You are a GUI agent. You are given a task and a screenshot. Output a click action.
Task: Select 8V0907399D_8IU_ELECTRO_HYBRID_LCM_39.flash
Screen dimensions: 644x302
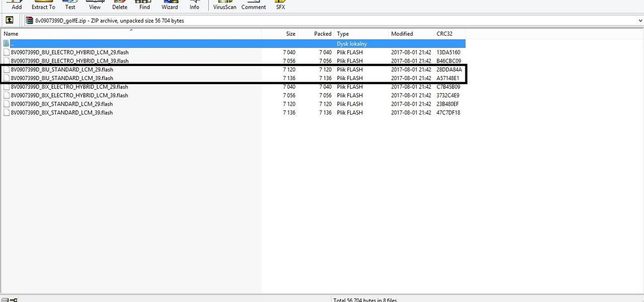point(69,61)
